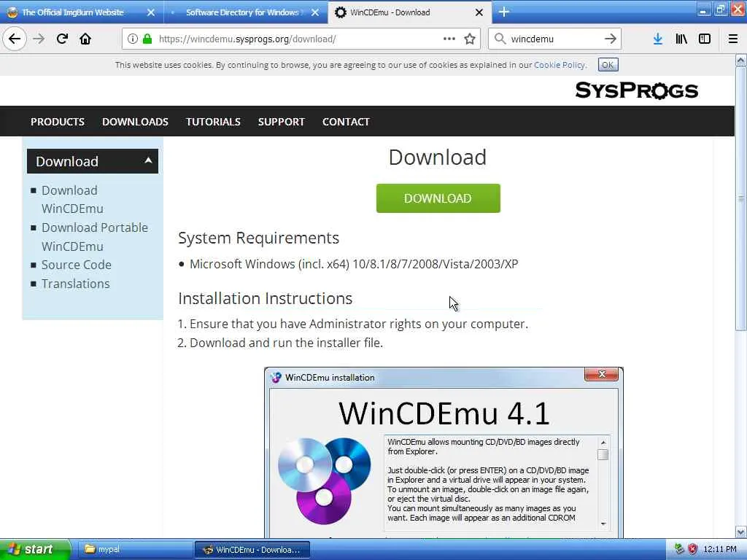Submit the wincdemu search arrow
747x560 pixels.
coord(611,39)
